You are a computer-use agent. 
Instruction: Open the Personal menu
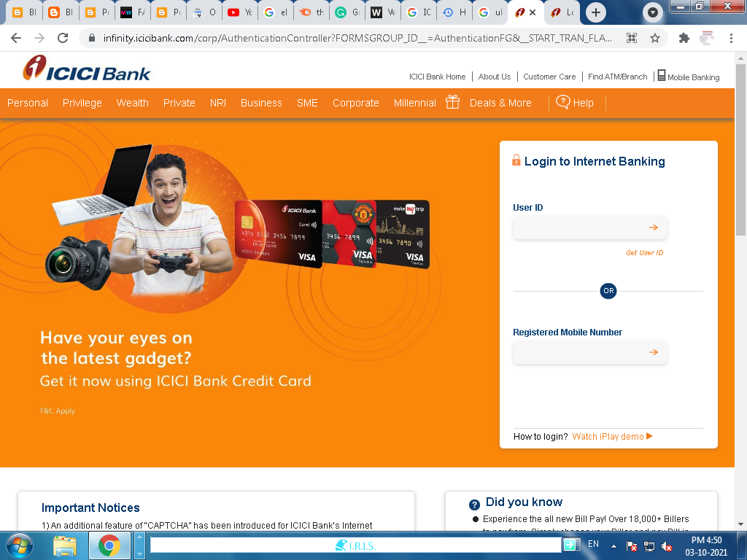(x=28, y=103)
